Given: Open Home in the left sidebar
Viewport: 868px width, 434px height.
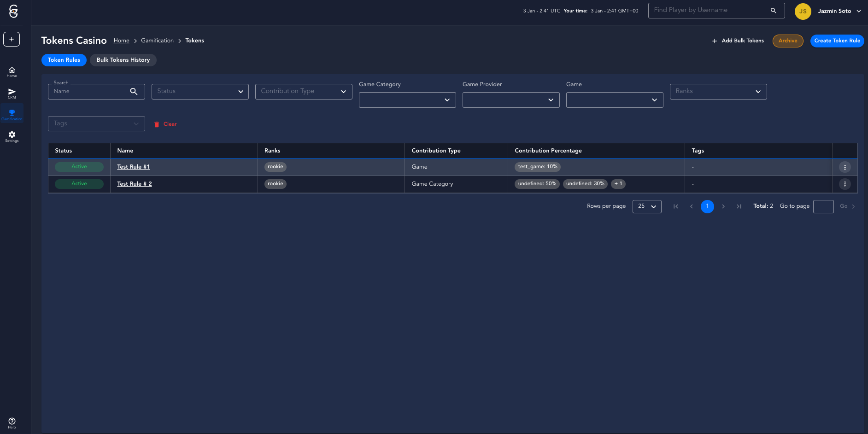Looking at the screenshot, I should click(12, 71).
